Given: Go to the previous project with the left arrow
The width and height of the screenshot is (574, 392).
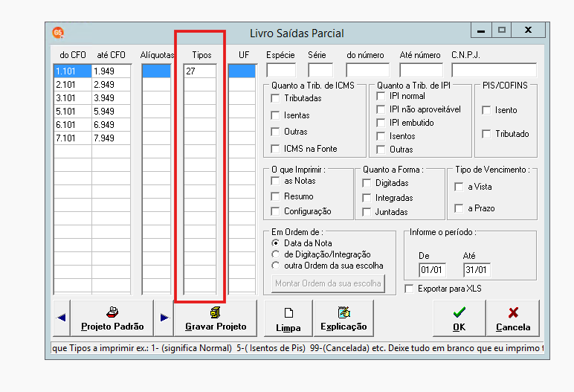Looking at the screenshot, I should (x=62, y=318).
